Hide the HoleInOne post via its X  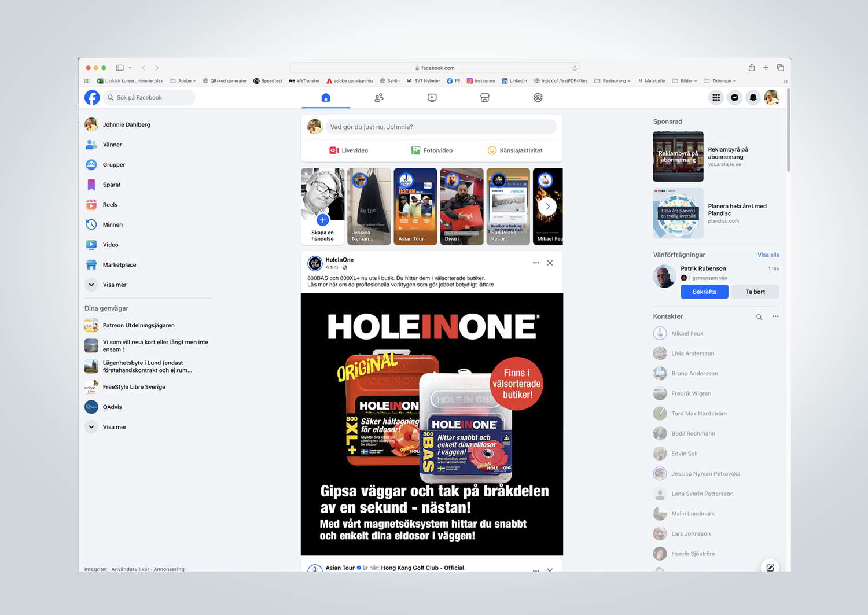pyautogui.click(x=550, y=262)
